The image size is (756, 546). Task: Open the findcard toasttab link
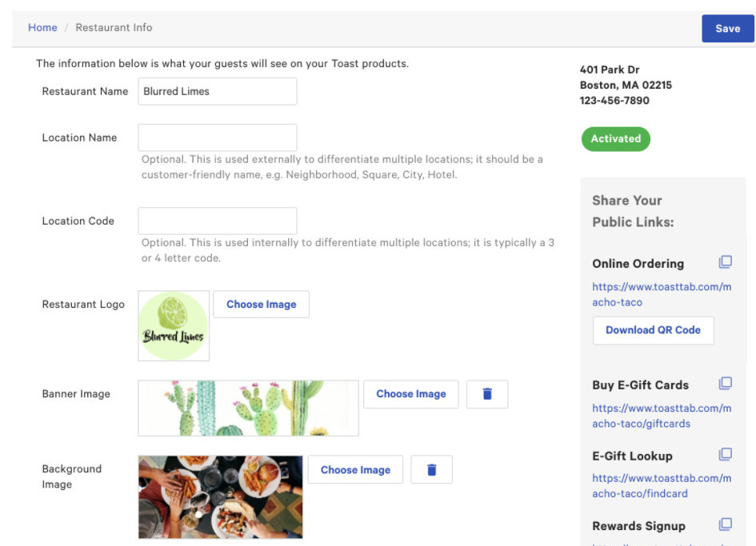662,486
